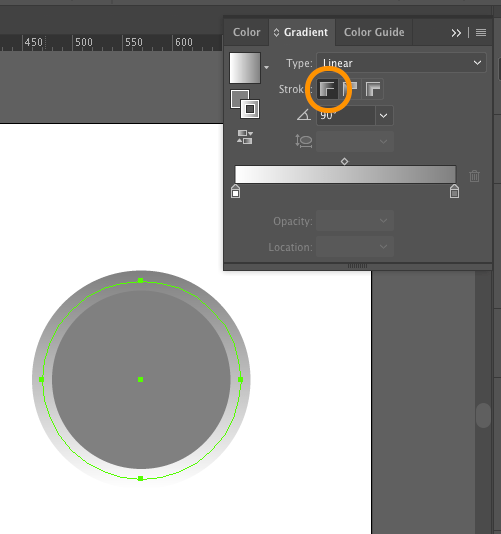The image size is (501, 534).
Task: Collapse panel with double-arrow icon
Action: (x=456, y=33)
